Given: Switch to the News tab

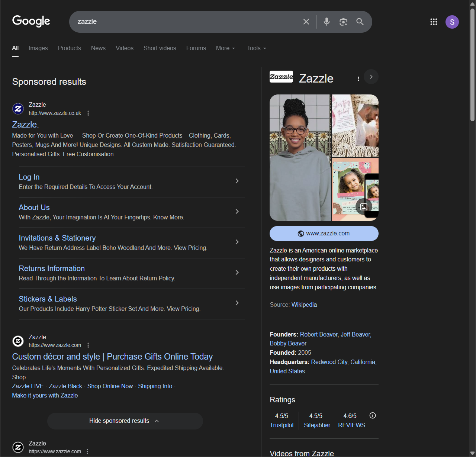Looking at the screenshot, I should click(x=98, y=48).
